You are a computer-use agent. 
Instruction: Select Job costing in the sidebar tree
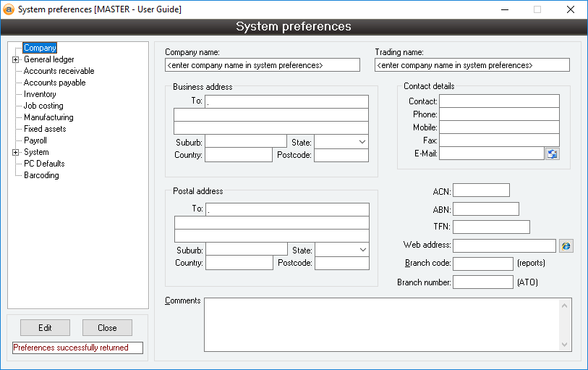coord(43,106)
